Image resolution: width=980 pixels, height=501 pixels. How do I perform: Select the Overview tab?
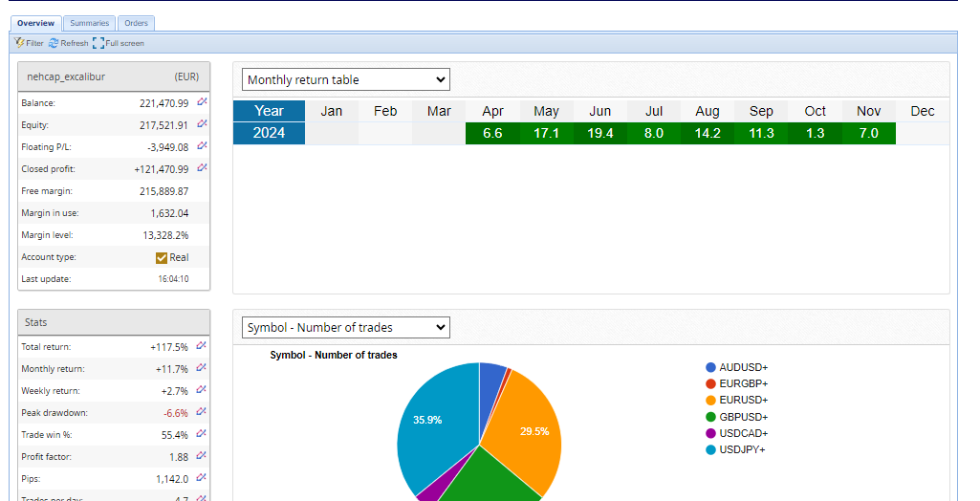[x=35, y=23]
